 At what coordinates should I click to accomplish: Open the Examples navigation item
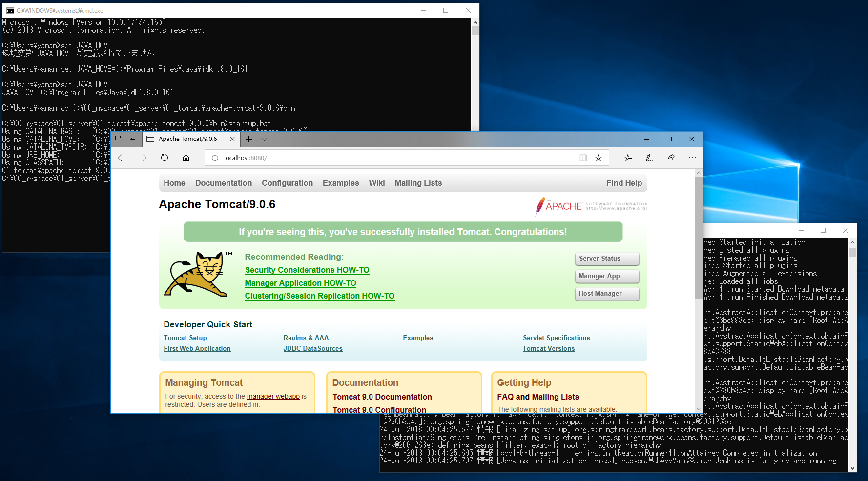tap(341, 183)
